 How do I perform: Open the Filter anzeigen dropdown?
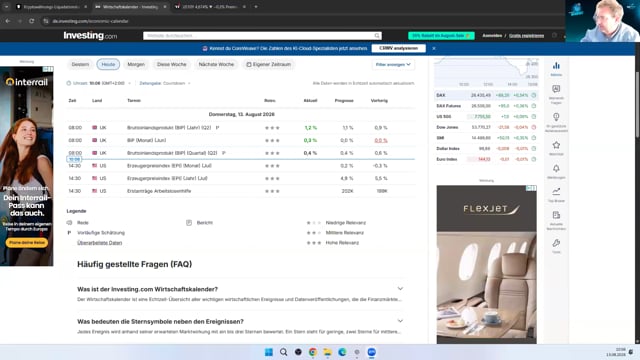(x=393, y=64)
